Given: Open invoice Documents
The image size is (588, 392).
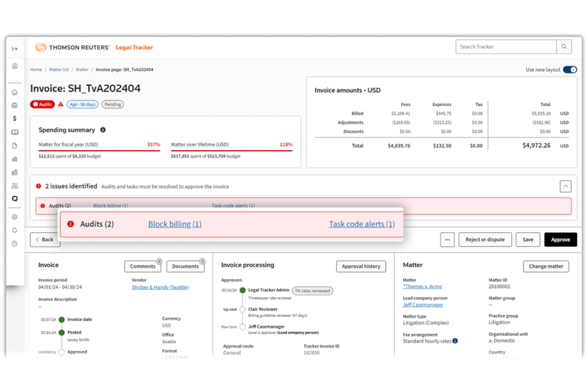Looking at the screenshot, I should click(x=185, y=266).
